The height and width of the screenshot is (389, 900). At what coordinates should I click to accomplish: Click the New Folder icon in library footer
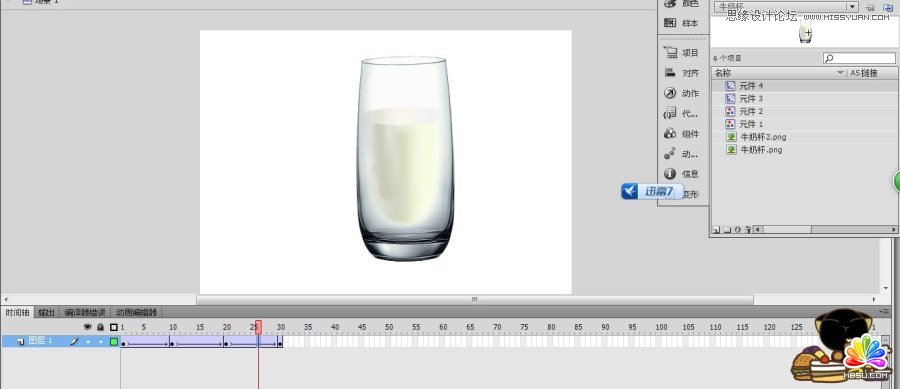[x=727, y=229]
